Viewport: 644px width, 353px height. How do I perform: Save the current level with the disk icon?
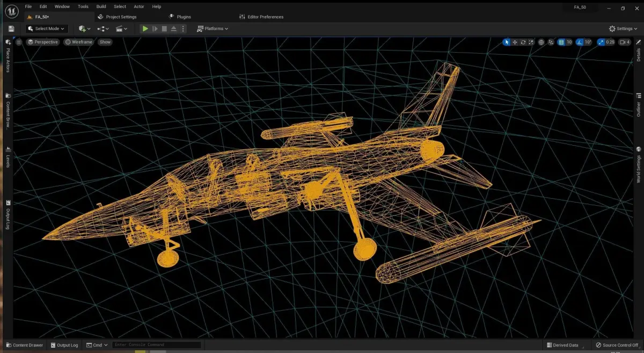pyautogui.click(x=11, y=28)
